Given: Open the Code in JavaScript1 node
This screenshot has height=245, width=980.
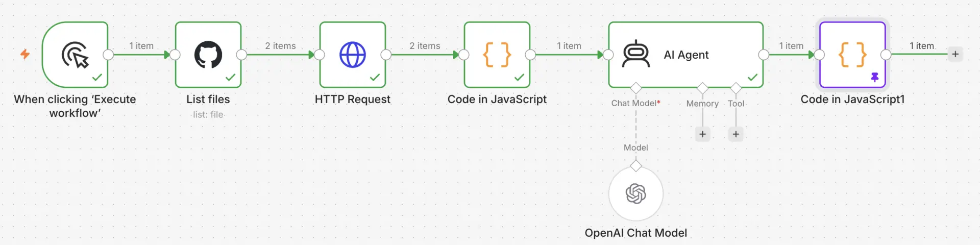Looking at the screenshot, I should 852,55.
